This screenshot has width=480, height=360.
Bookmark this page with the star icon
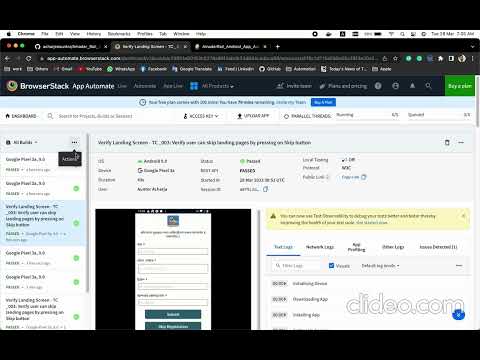tap(395, 58)
